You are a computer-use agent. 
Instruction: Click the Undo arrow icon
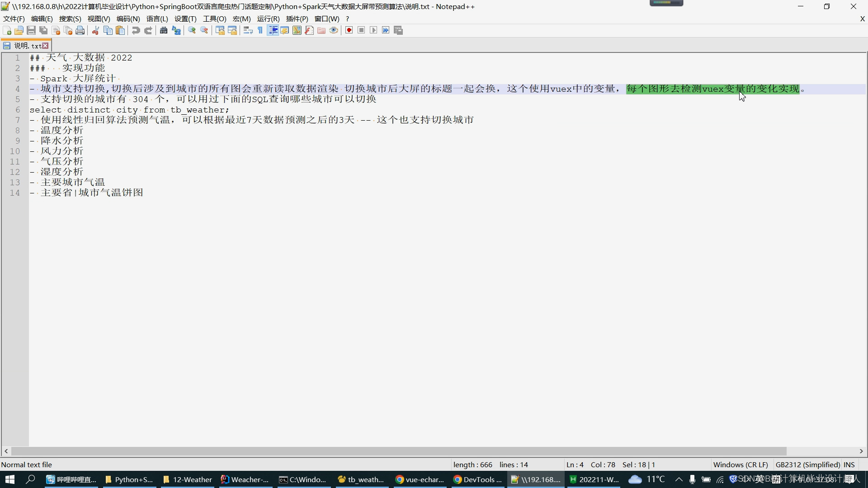coord(136,30)
